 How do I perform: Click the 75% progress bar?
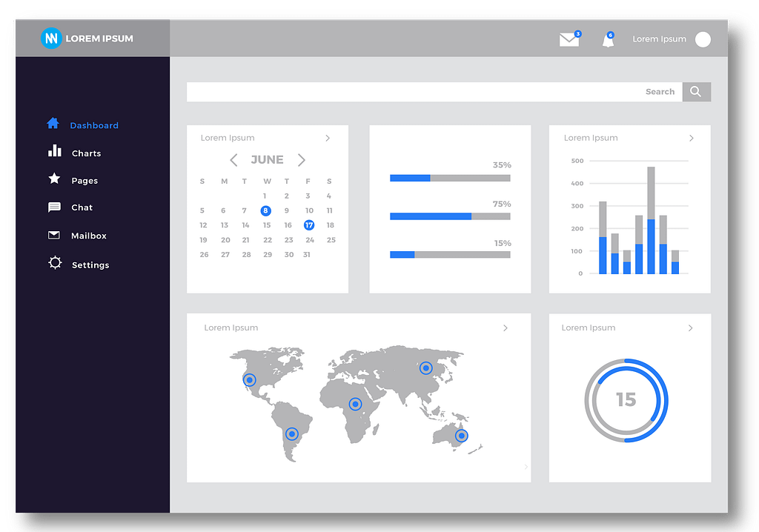pos(449,216)
